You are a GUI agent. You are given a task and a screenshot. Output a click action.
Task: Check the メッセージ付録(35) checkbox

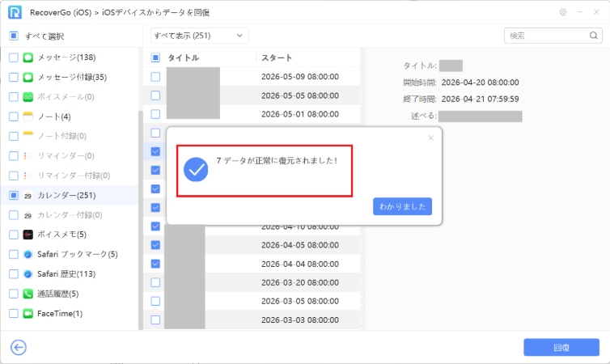click(14, 77)
